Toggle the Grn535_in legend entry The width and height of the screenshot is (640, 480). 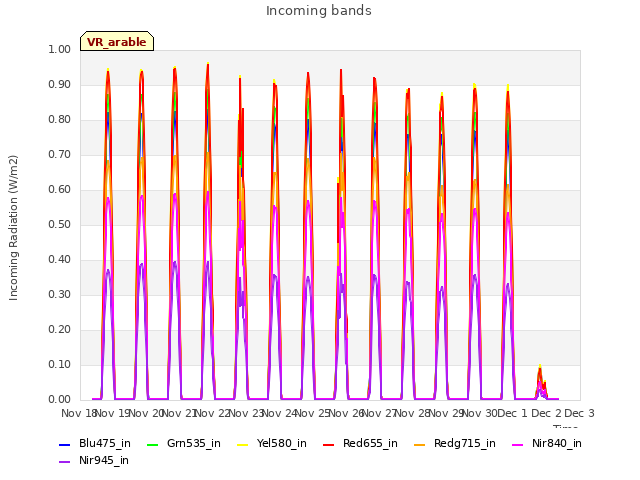[184, 443]
